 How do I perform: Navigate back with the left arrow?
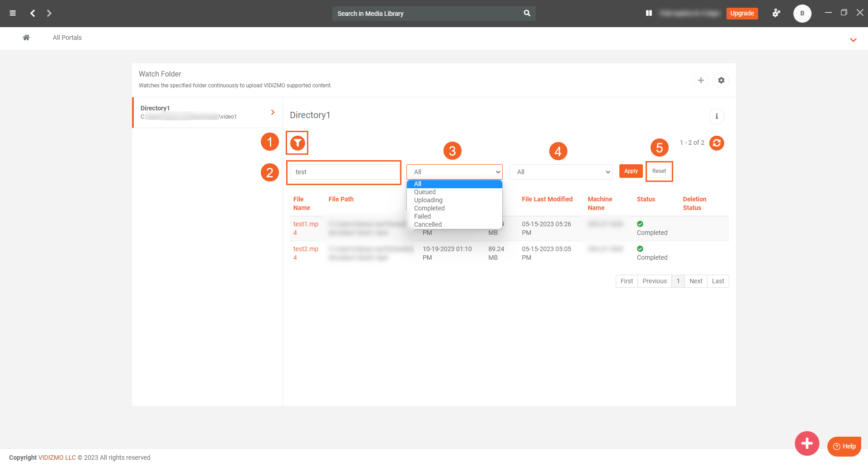click(33, 13)
